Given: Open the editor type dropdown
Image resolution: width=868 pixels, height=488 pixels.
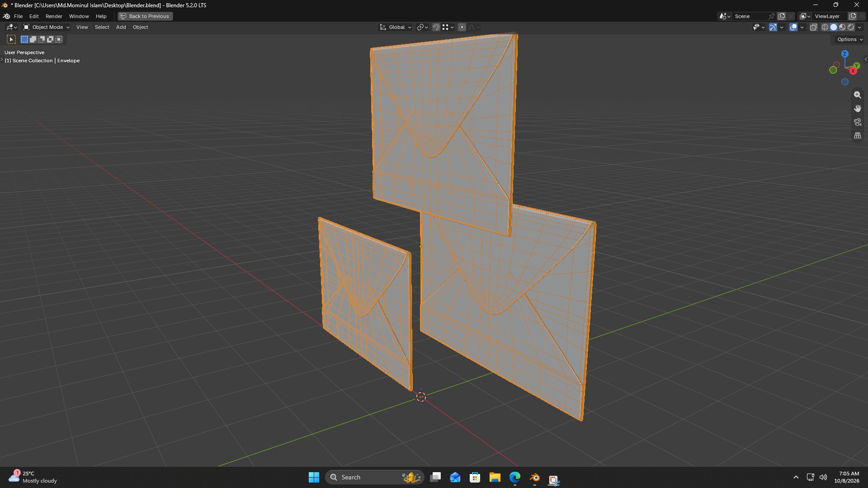Looking at the screenshot, I should tap(11, 28).
